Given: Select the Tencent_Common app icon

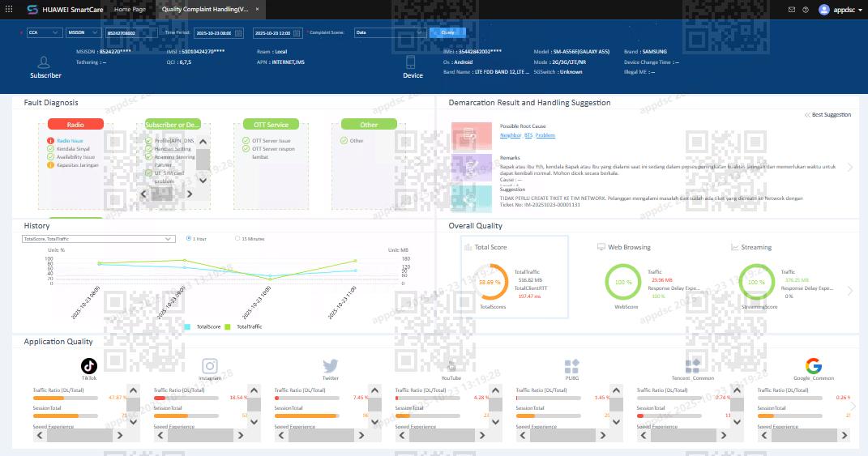Looking at the screenshot, I should 692,366.
